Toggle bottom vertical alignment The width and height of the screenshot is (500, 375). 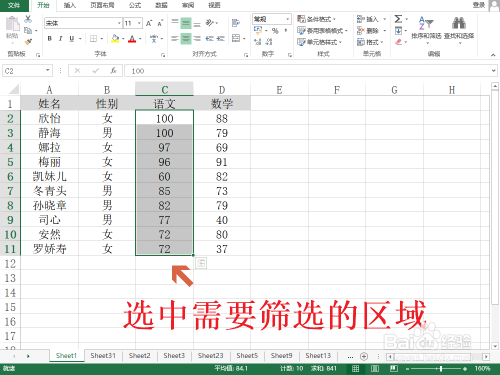197,23
